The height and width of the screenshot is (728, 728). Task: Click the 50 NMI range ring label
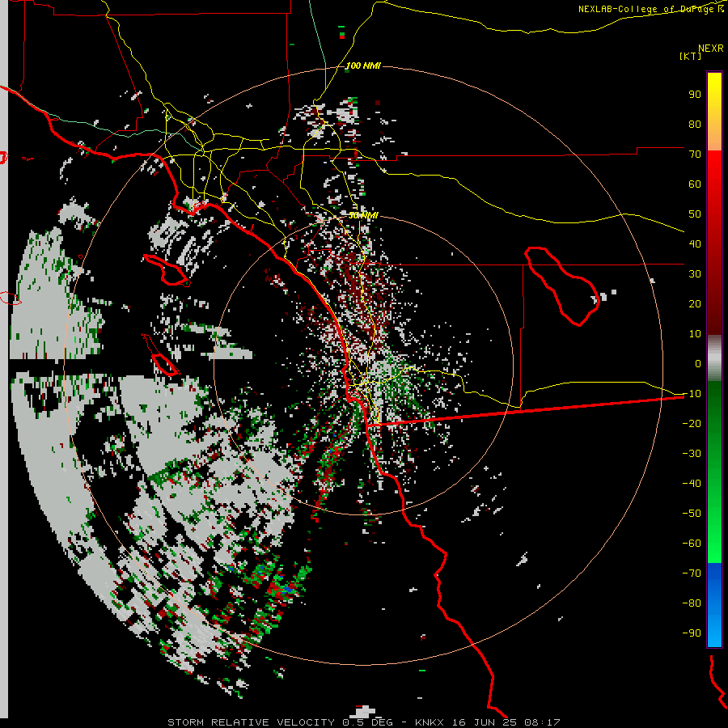[x=363, y=215]
